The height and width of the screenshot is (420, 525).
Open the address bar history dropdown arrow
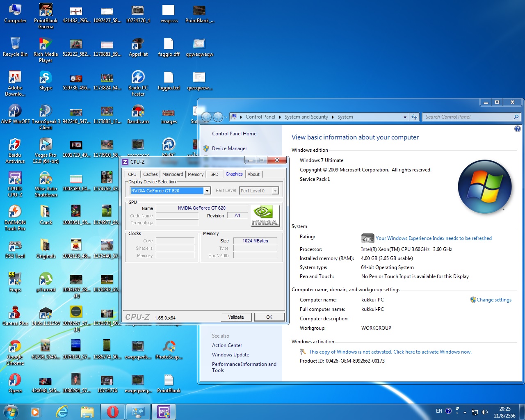[x=405, y=117]
